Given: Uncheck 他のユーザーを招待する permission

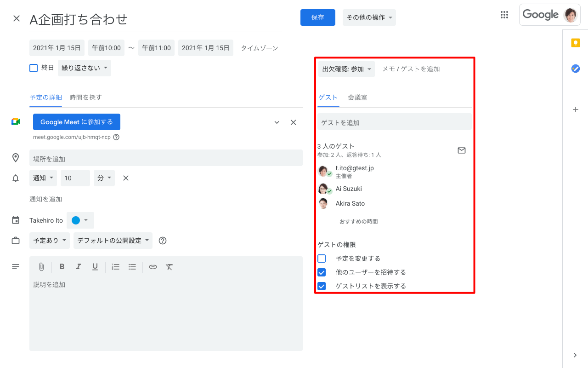Looking at the screenshot, I should 322,272.
